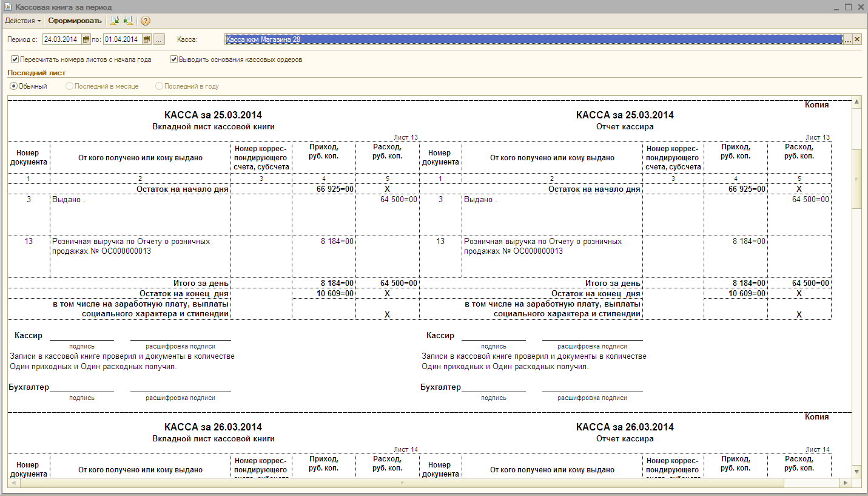Click the Касса field with Касса ккм Магазина 28

533,39
